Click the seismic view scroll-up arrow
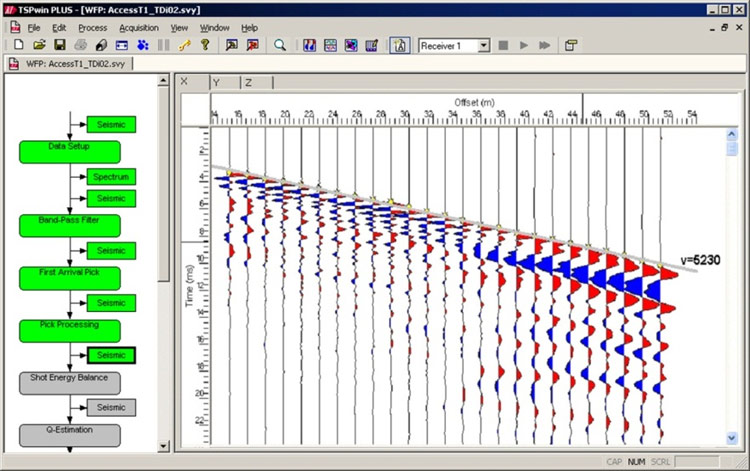 [732, 134]
